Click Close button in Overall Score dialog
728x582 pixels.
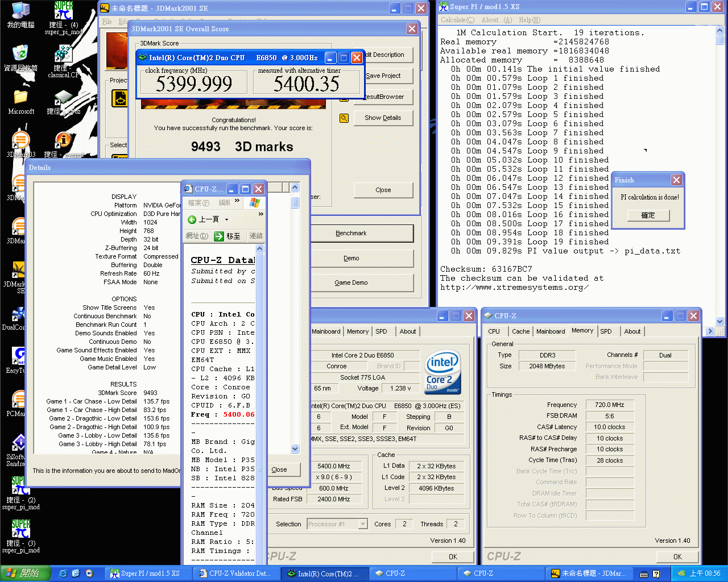tap(383, 190)
